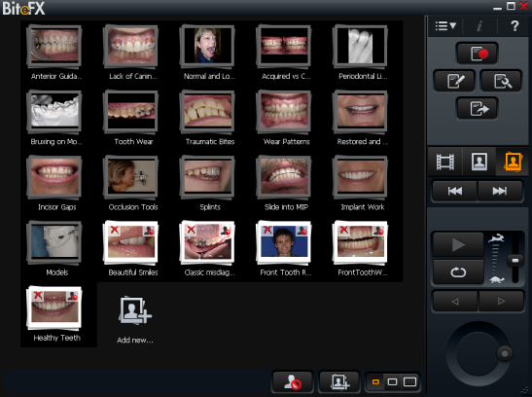This screenshot has height=397, width=532.
Task: Click patient-block icon on FrontToothW...
Action: [378, 231]
